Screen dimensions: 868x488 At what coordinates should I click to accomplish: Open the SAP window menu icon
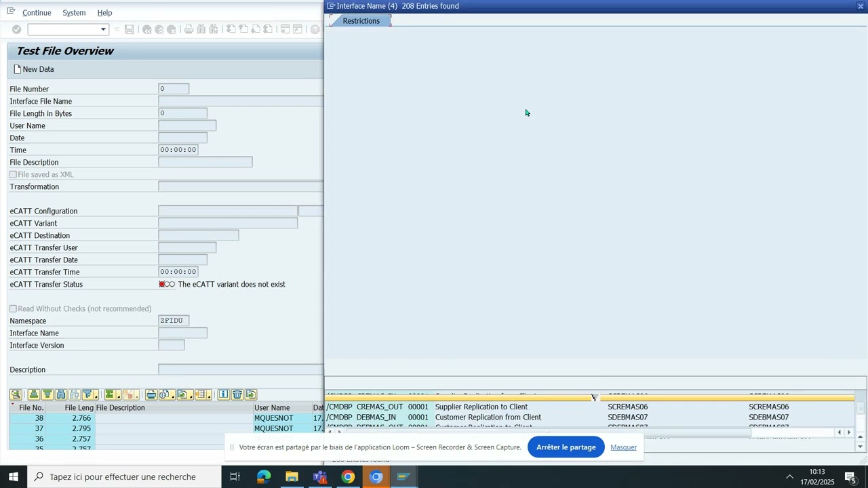(x=11, y=12)
